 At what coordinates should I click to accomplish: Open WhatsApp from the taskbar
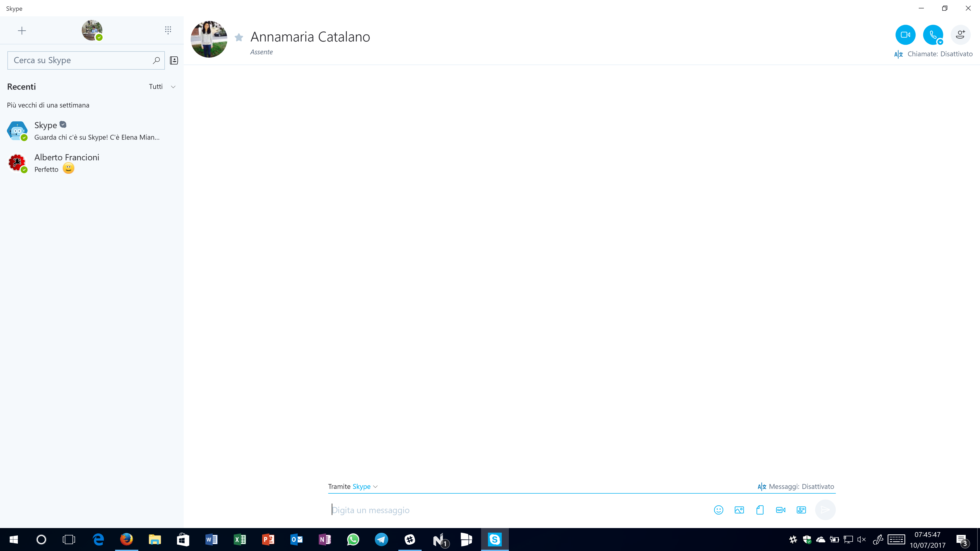(353, 539)
